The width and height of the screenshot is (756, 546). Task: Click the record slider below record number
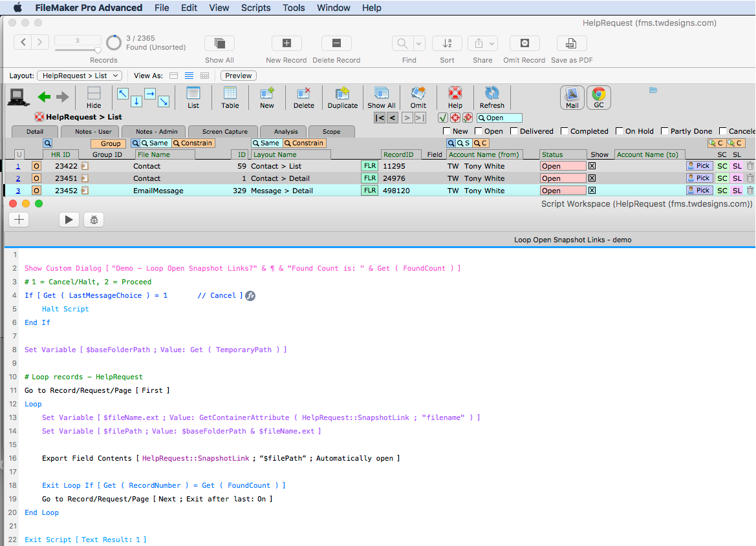tap(78, 50)
